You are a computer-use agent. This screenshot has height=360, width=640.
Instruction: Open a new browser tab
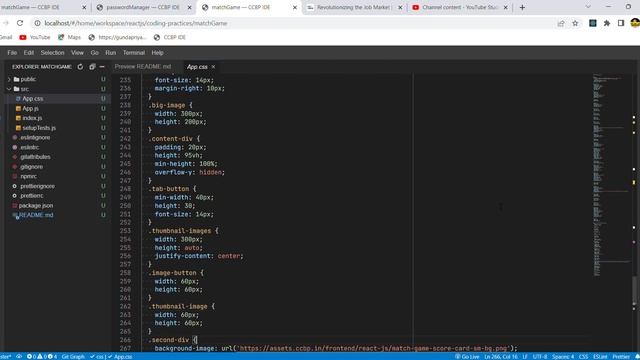(x=522, y=7)
